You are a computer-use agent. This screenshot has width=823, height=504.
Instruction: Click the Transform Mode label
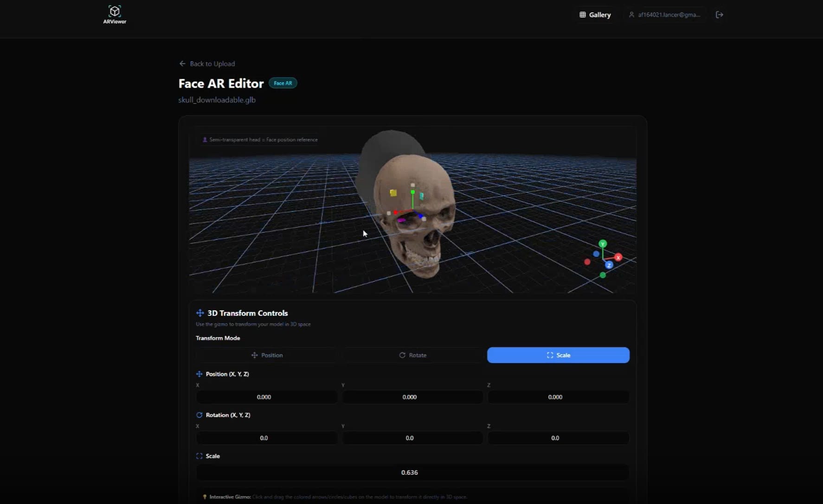pos(218,338)
